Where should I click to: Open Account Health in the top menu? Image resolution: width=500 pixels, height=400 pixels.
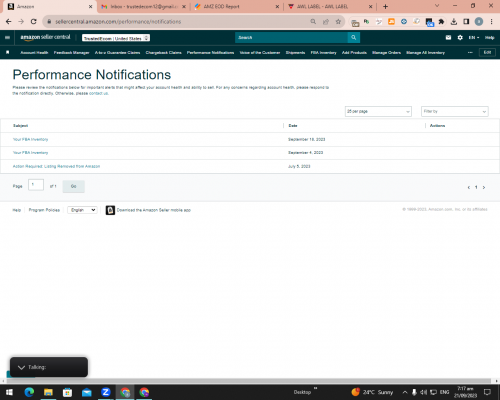34,52
